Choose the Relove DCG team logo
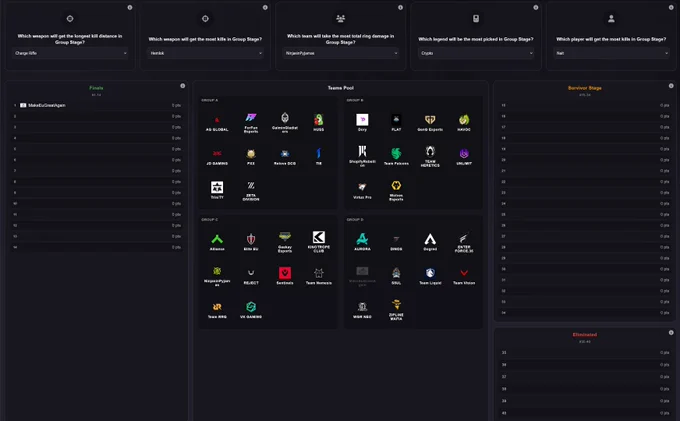The width and height of the screenshot is (680, 421). [x=285, y=153]
